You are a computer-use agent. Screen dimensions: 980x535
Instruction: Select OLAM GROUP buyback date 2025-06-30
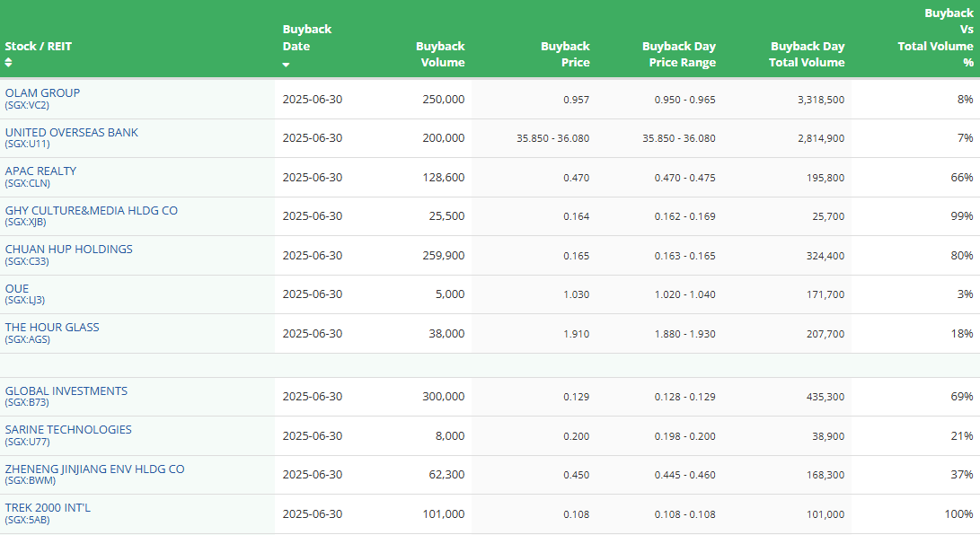(312, 100)
